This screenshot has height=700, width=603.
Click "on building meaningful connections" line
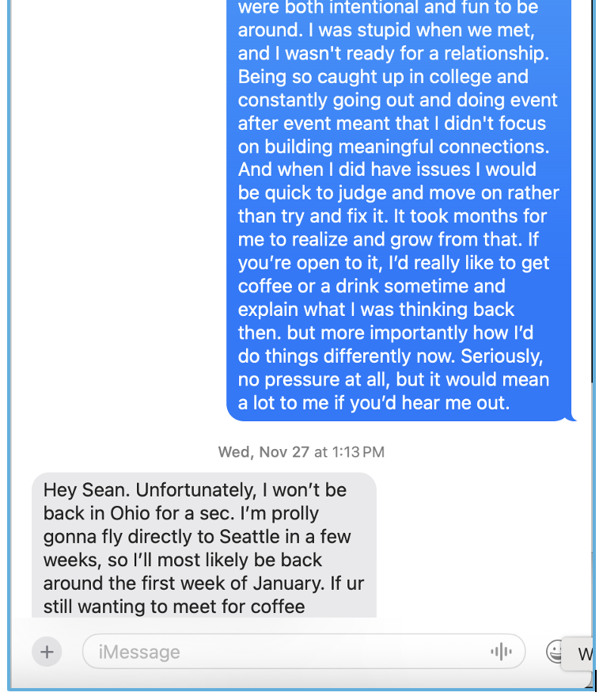point(393,146)
